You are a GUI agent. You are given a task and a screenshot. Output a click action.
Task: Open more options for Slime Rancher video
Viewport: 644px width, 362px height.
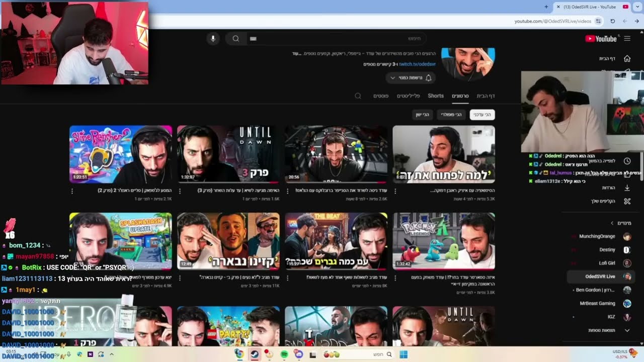[72, 191]
